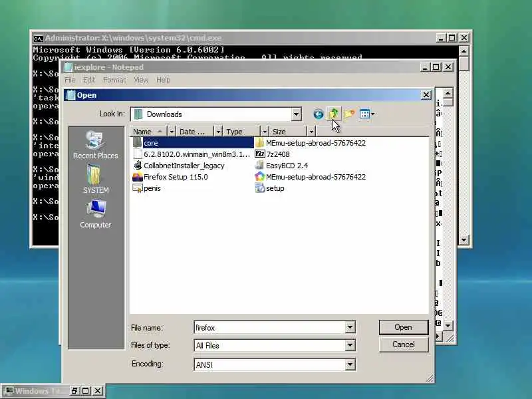Restore the minimized Windows window at bottom
This screenshot has width=532, height=399.
pos(74,391)
